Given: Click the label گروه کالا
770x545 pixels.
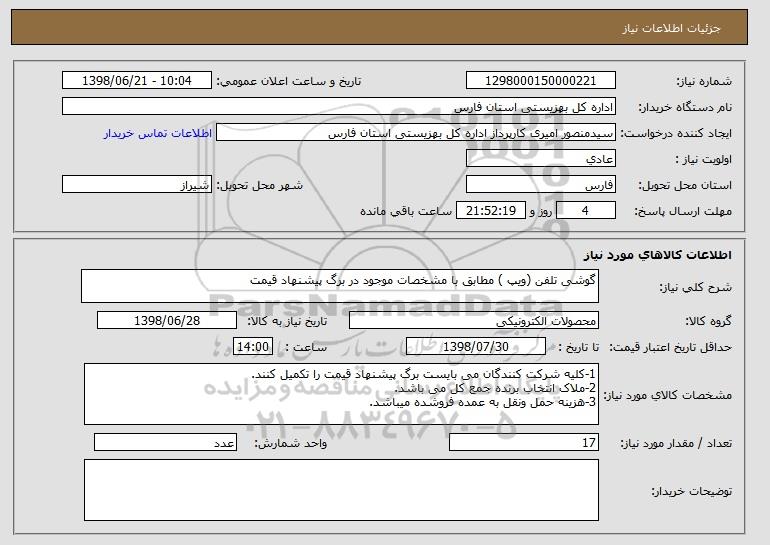Looking at the screenshot, I should (708, 321).
